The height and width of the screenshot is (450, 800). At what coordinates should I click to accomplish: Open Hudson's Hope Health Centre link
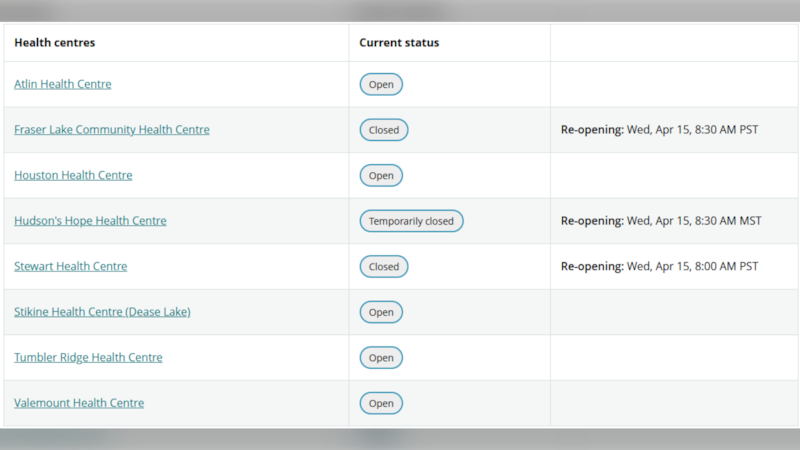[x=90, y=221]
